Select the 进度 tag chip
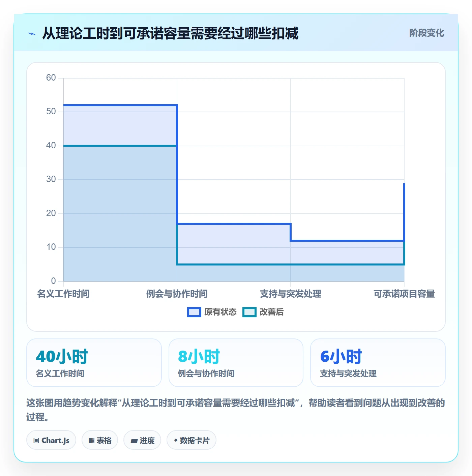 [142, 440]
